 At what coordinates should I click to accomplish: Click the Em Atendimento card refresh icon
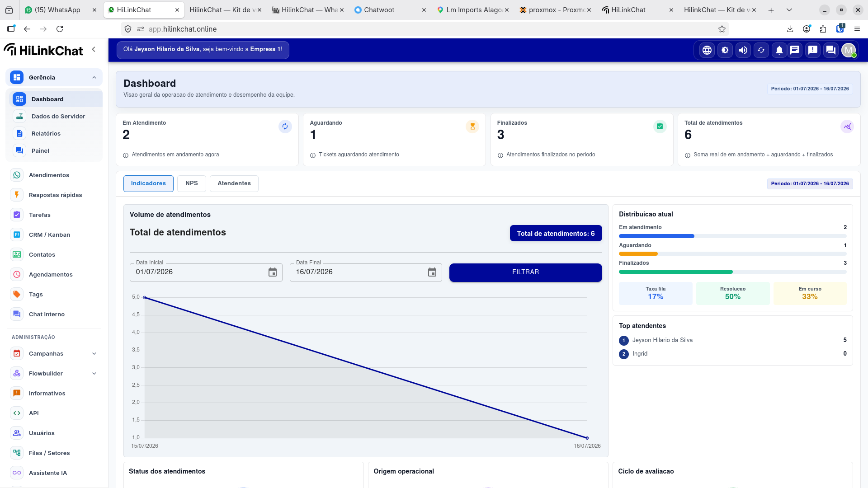pyautogui.click(x=285, y=127)
